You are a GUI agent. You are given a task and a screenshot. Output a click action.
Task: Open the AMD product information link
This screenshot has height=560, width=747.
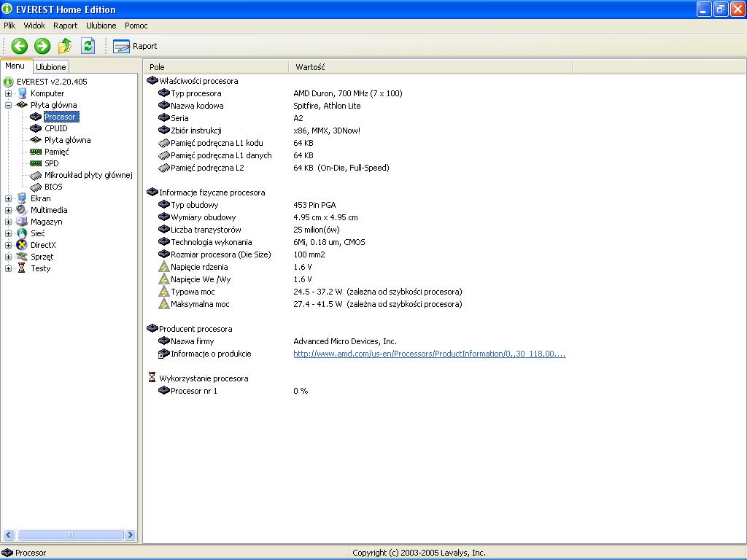click(x=429, y=354)
